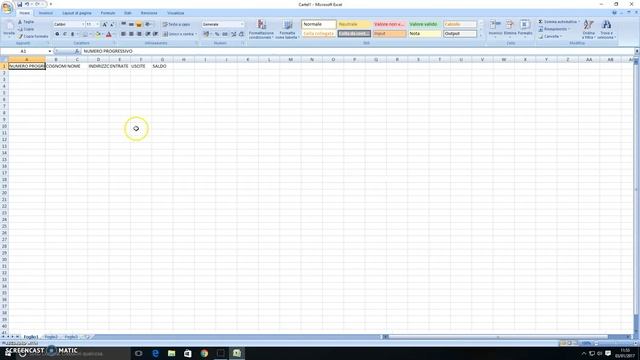
Task: Save workbook from Quick Access Toolbar
Action: click(x=19, y=4)
